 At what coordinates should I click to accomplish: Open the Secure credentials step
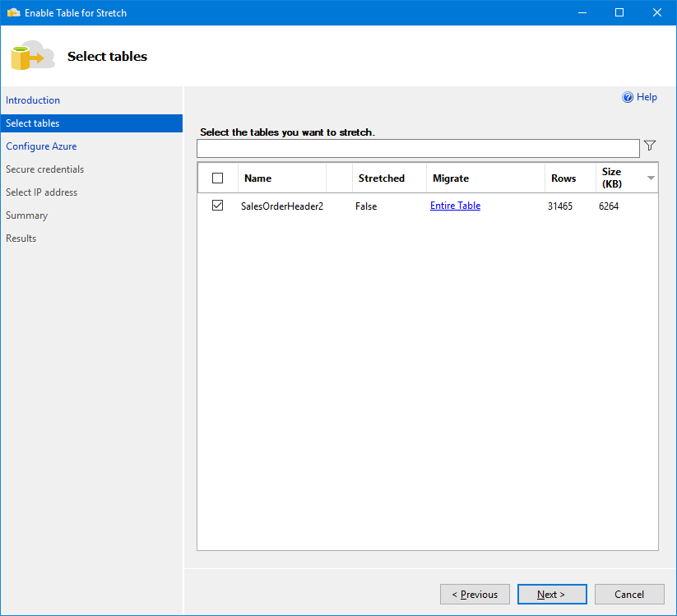pyautogui.click(x=45, y=169)
